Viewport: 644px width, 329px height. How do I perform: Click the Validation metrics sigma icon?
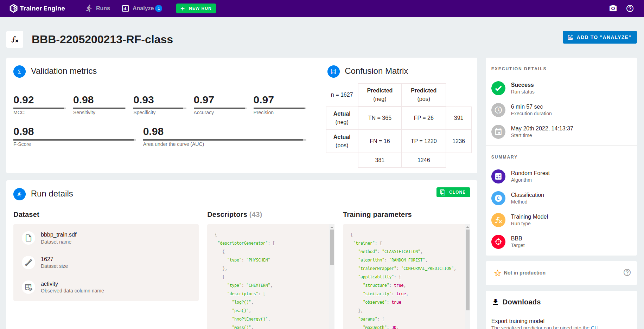pos(19,72)
